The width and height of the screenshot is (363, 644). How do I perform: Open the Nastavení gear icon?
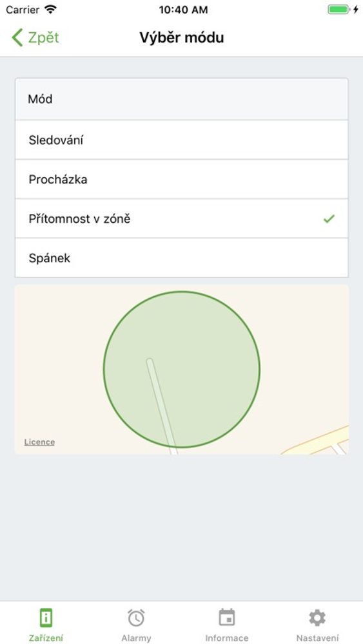pyautogui.click(x=317, y=618)
